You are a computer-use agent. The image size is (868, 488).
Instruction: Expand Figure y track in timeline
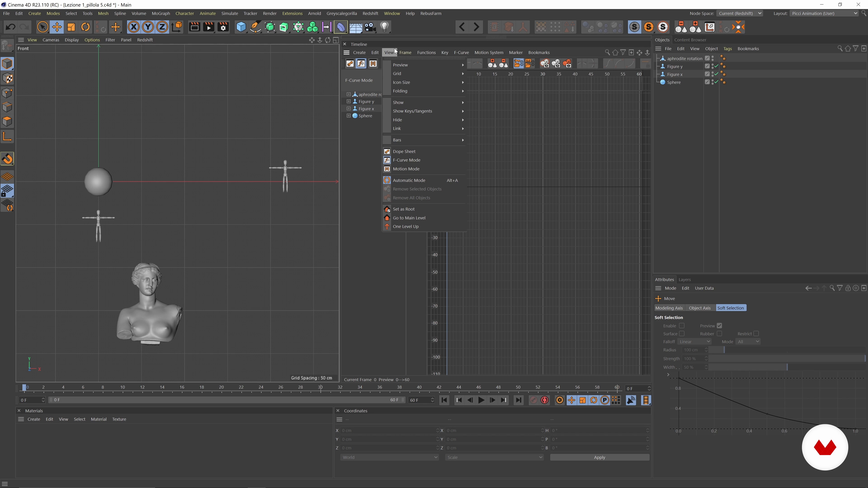click(349, 101)
